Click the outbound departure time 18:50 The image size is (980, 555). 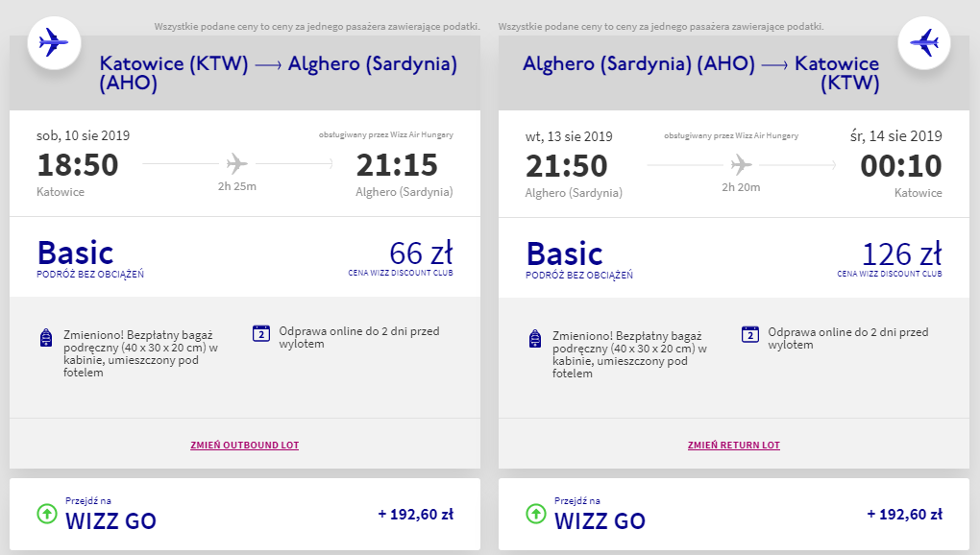(78, 165)
